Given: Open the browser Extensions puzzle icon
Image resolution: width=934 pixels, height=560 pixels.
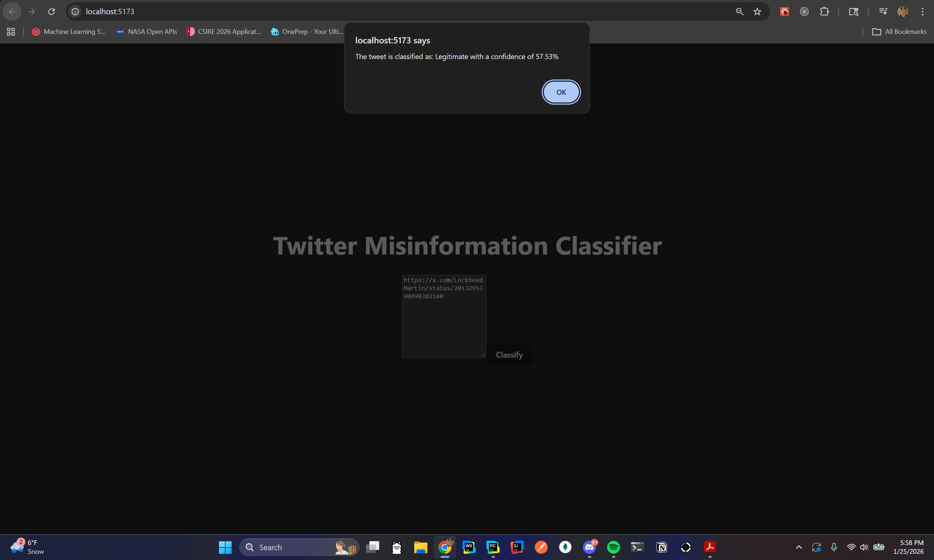Looking at the screenshot, I should 824,12.
